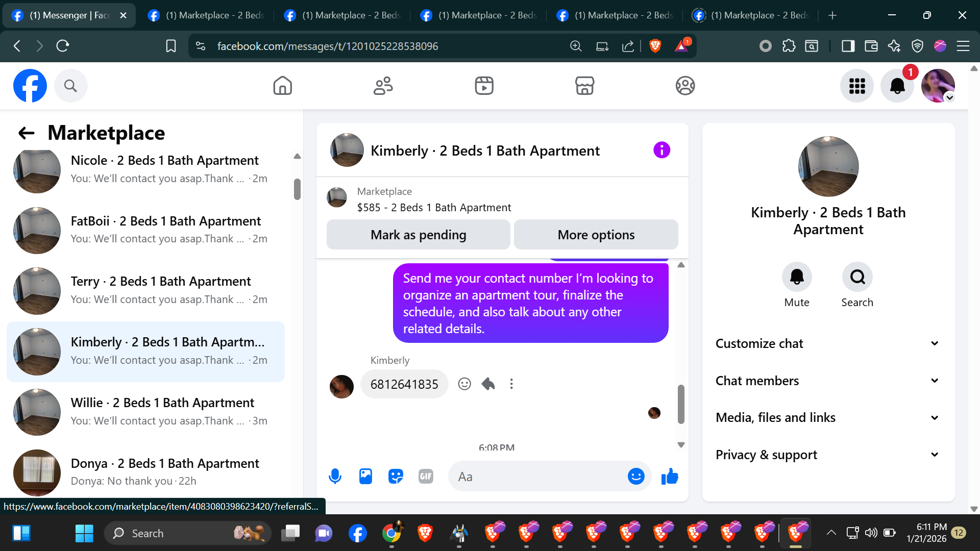
Task: Reply to message 6812641835
Action: pyautogui.click(x=488, y=384)
